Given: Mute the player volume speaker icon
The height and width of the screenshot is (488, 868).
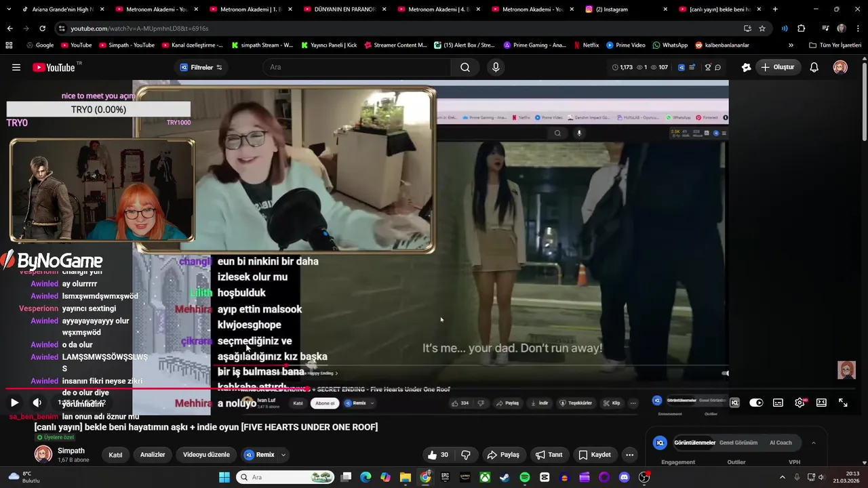Looking at the screenshot, I should click(37, 403).
